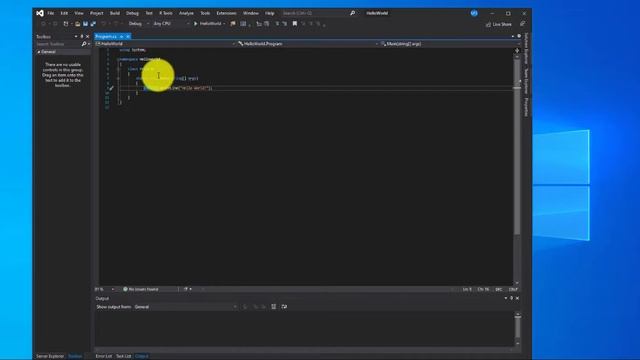Open the Build menu
This screenshot has width=640, height=360.
click(115, 13)
